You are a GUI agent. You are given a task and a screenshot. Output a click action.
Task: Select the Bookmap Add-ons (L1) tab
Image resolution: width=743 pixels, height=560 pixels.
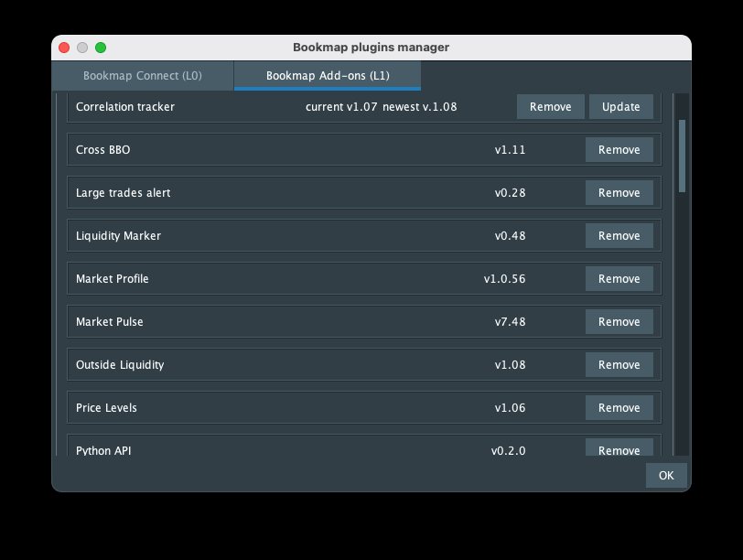point(328,75)
